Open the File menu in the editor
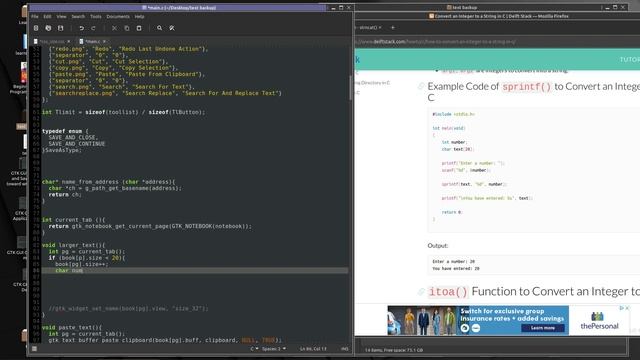Viewport: 640px width, 360px height. tap(35, 17)
